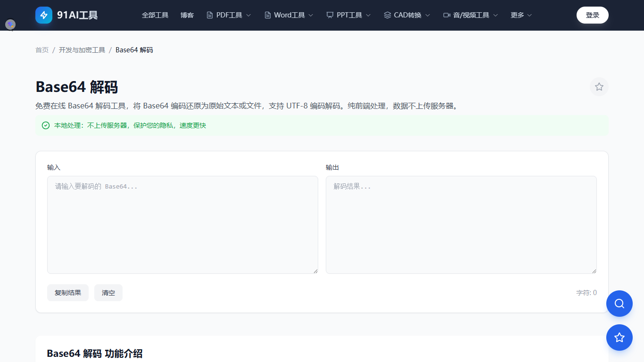The height and width of the screenshot is (362, 644).
Task: Click the 输出 label
Action: click(x=332, y=167)
